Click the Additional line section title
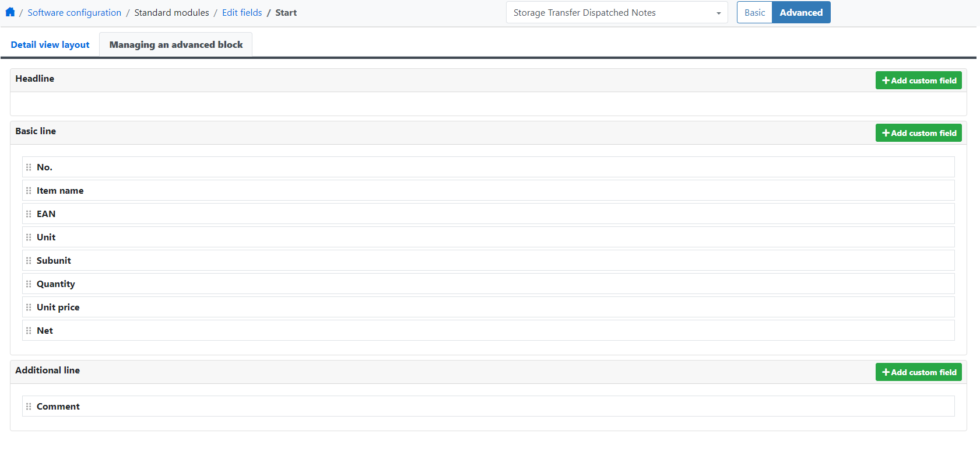The image size is (980, 472). click(x=48, y=370)
